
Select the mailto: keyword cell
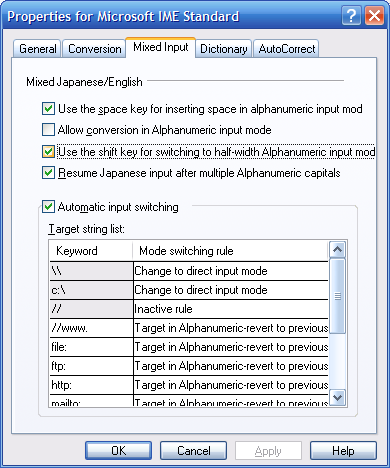pyautogui.click(x=91, y=401)
